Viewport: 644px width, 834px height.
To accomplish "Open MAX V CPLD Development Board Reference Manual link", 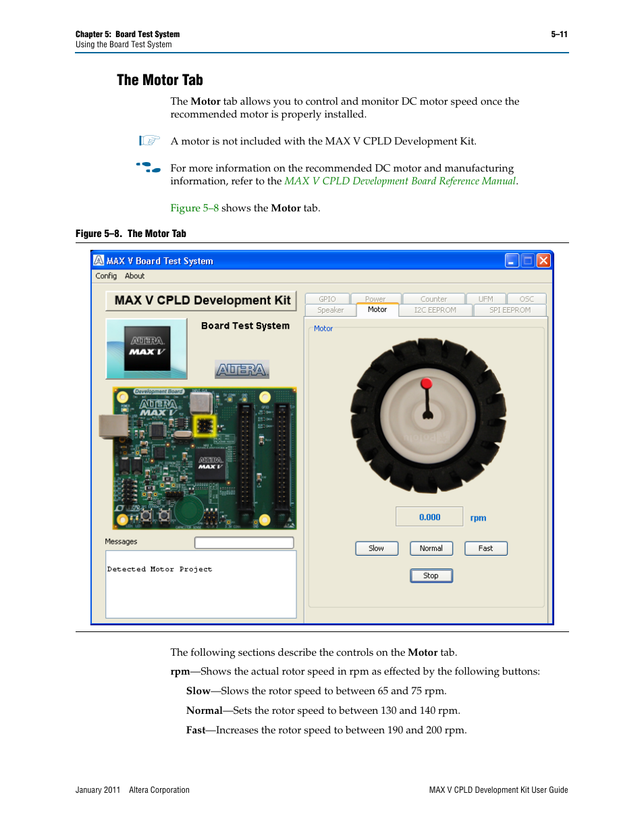I will (x=400, y=181).
